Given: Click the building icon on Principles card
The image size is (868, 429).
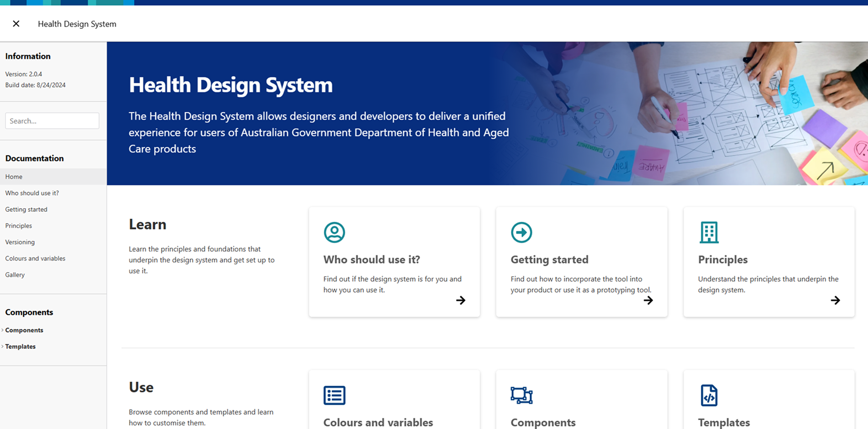Looking at the screenshot, I should 709,232.
